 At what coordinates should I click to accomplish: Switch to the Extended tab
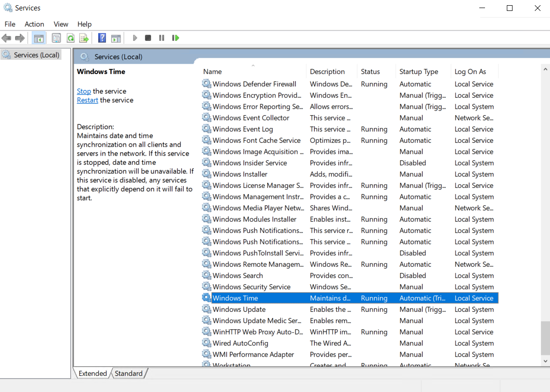coord(93,373)
